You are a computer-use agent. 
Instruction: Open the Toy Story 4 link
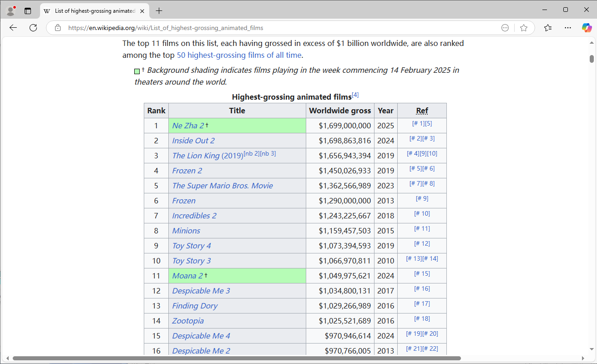click(192, 246)
